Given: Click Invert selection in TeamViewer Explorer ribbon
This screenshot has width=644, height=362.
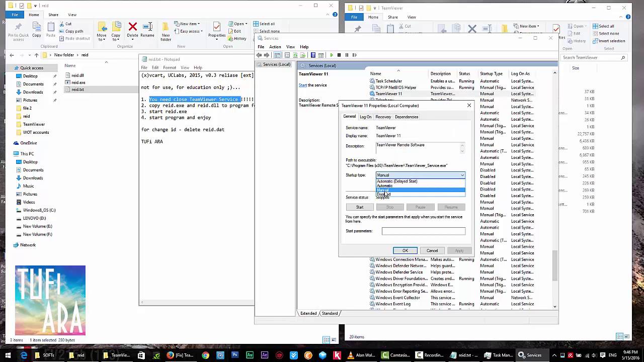Looking at the screenshot, I should pos(608,41).
